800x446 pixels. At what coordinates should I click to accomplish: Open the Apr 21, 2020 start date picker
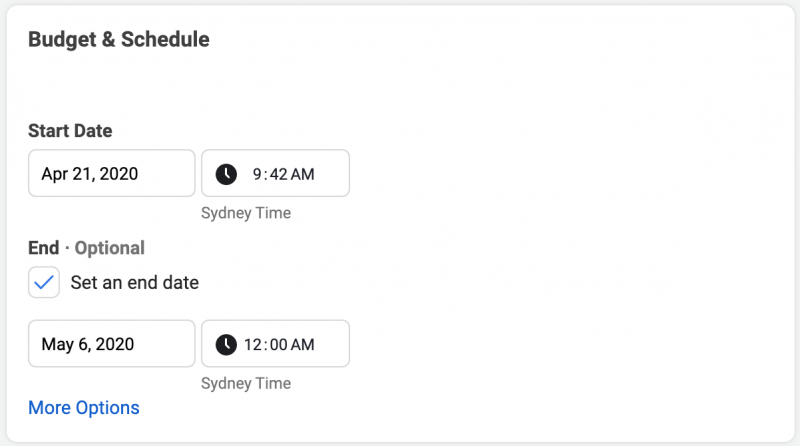pyautogui.click(x=112, y=173)
